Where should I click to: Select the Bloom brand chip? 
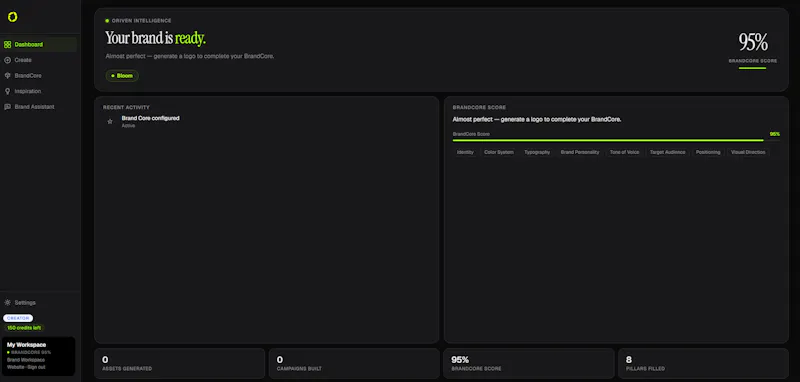[x=122, y=75]
